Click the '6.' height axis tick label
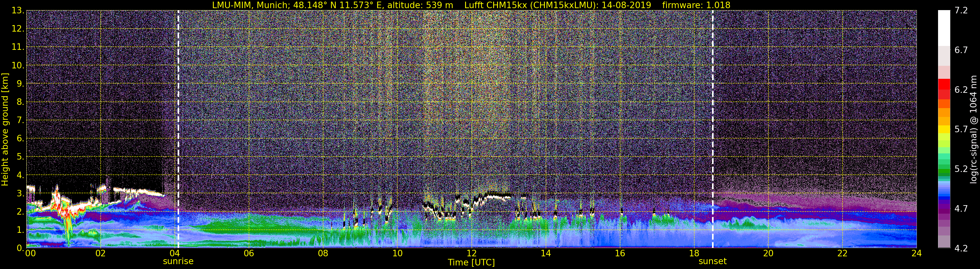This screenshot has height=269, width=980. coord(20,139)
